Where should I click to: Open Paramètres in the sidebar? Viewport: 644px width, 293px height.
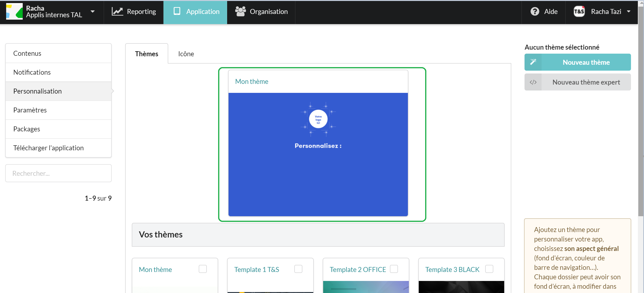tap(58, 110)
